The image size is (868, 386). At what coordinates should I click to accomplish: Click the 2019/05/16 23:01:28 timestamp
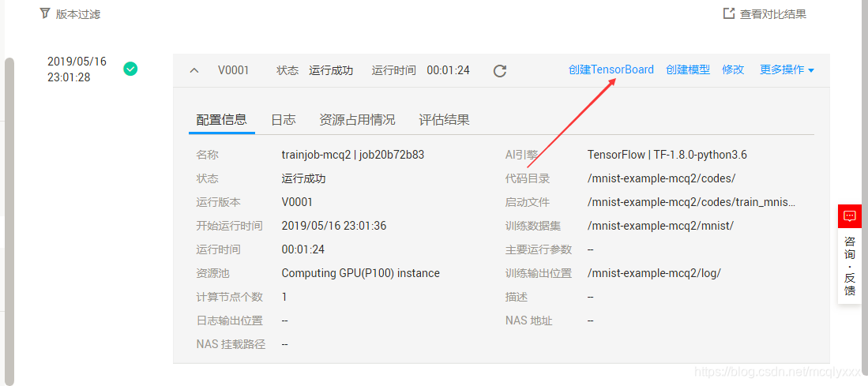(77, 69)
